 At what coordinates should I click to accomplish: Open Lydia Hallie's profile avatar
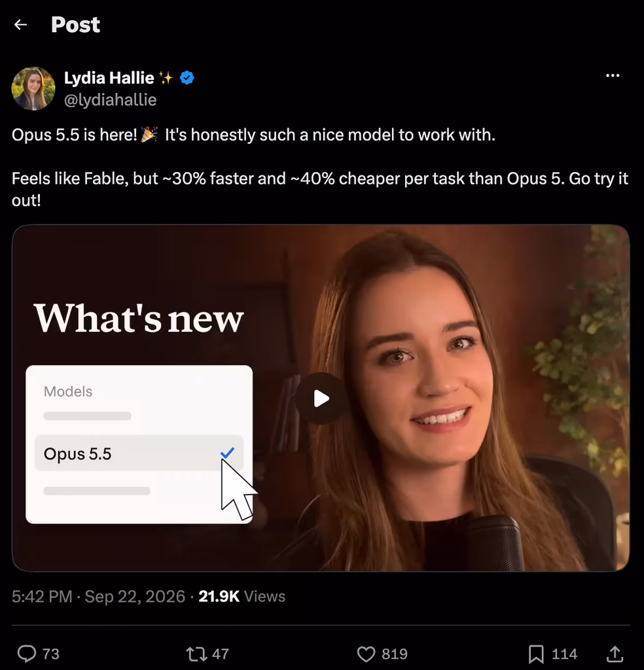(33, 88)
